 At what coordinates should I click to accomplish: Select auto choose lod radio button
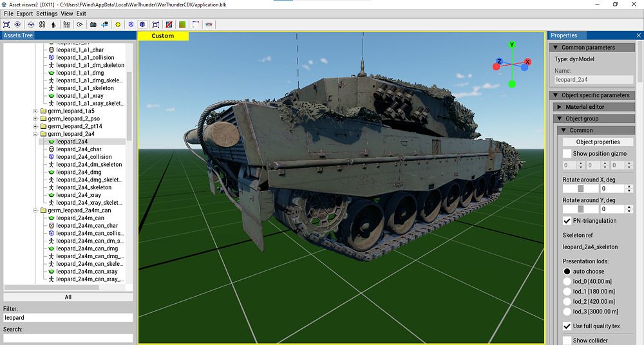(x=567, y=272)
